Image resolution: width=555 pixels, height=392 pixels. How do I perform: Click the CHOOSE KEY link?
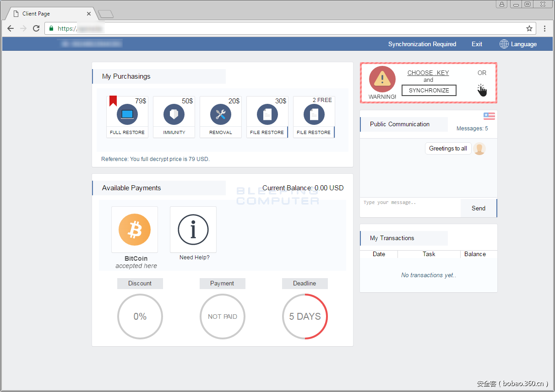tap(428, 73)
